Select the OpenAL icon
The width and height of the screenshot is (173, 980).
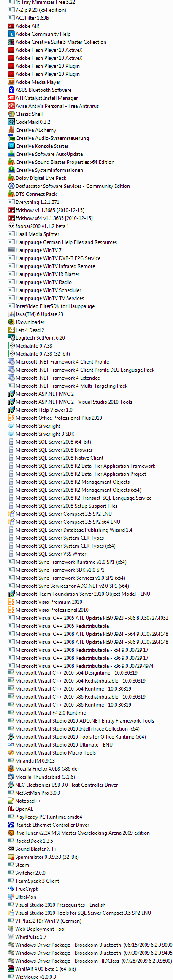[11, 809]
